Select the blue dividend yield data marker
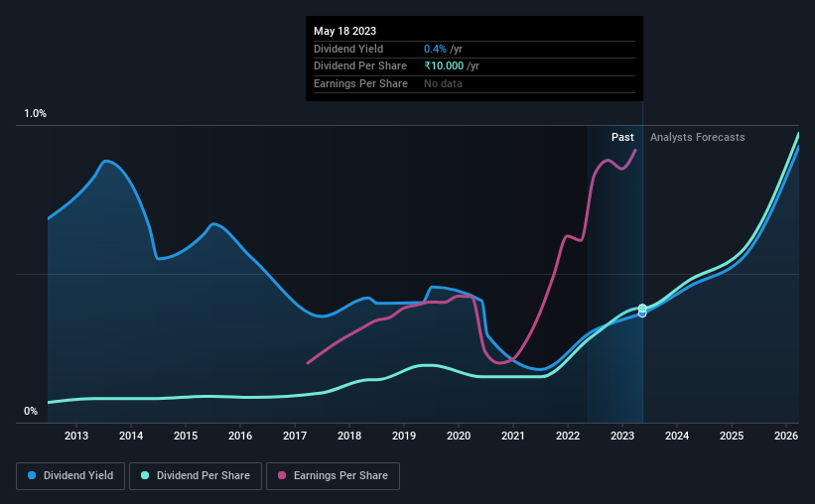Screen dimensions: 815x504 pos(642,314)
